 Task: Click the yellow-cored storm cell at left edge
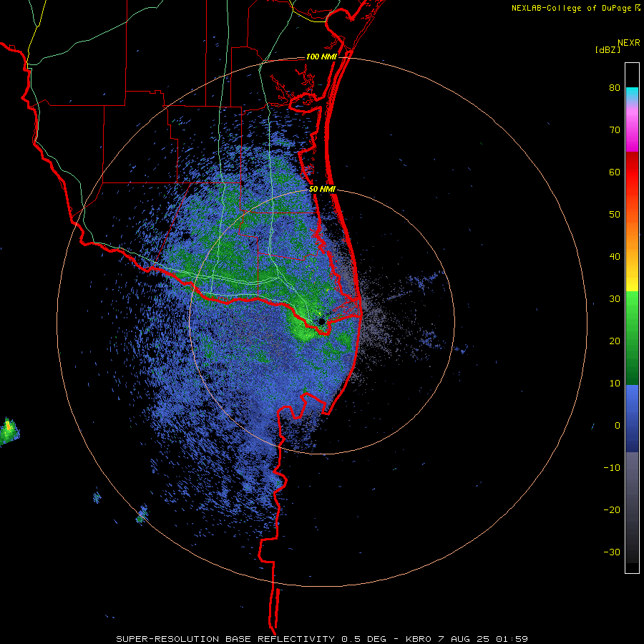pyautogui.click(x=9, y=431)
